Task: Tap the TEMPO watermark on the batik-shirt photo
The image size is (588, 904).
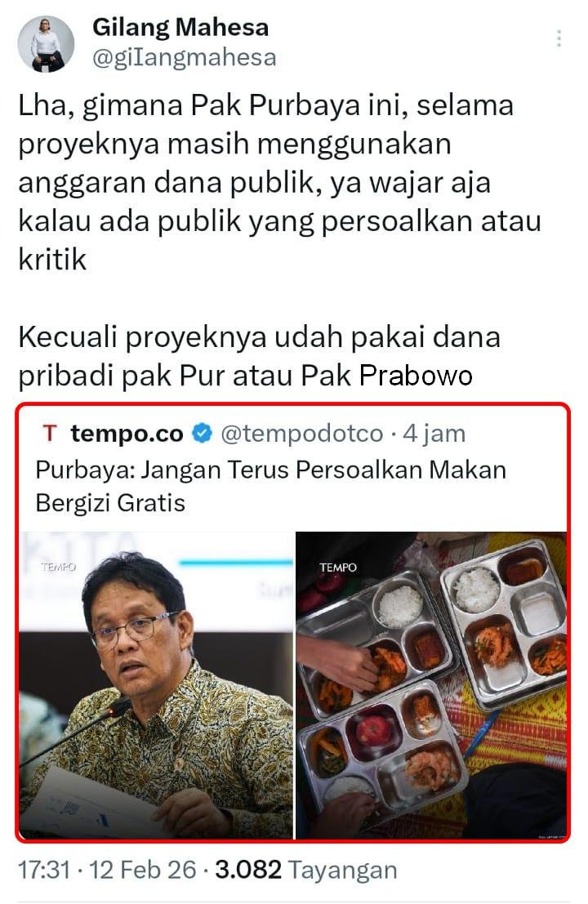Action: tap(58, 568)
